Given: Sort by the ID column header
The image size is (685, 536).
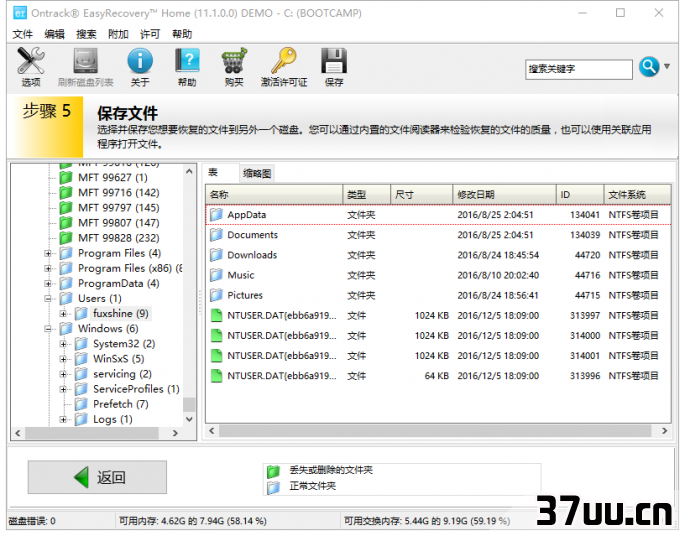Looking at the screenshot, I should (580, 194).
